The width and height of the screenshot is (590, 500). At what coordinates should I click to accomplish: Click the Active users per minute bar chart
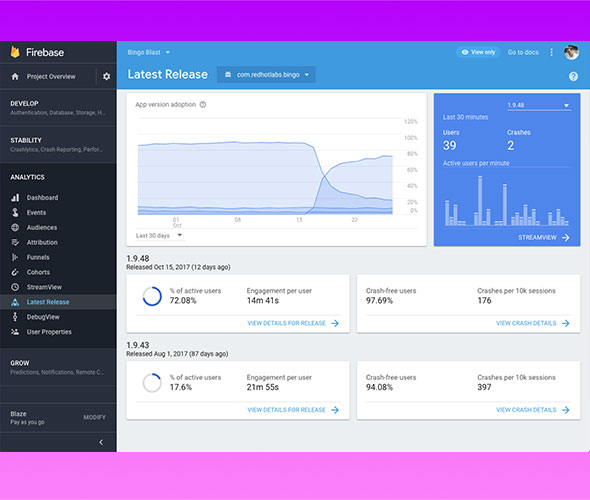click(x=506, y=200)
